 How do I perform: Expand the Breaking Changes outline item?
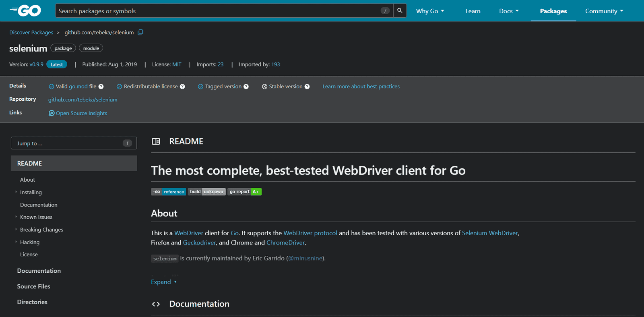(x=16, y=230)
